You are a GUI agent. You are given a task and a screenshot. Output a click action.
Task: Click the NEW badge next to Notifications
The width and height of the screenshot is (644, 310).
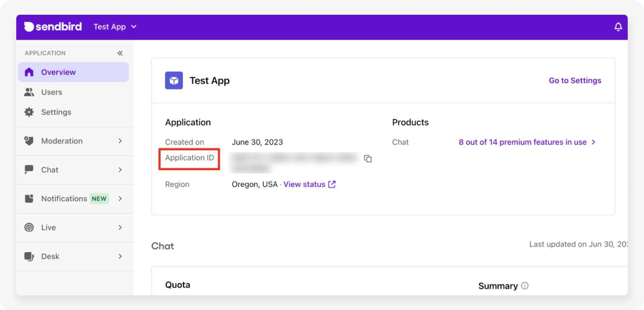point(99,199)
